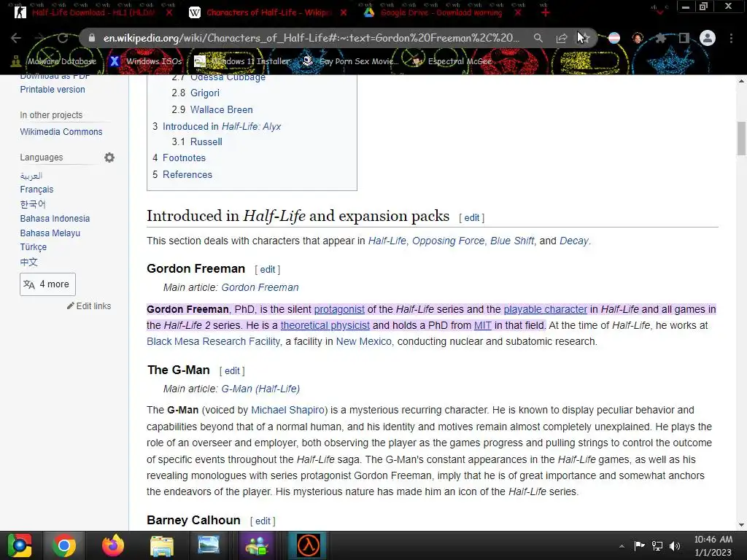
Task: Follow the Blue Shift link
Action: click(512, 241)
